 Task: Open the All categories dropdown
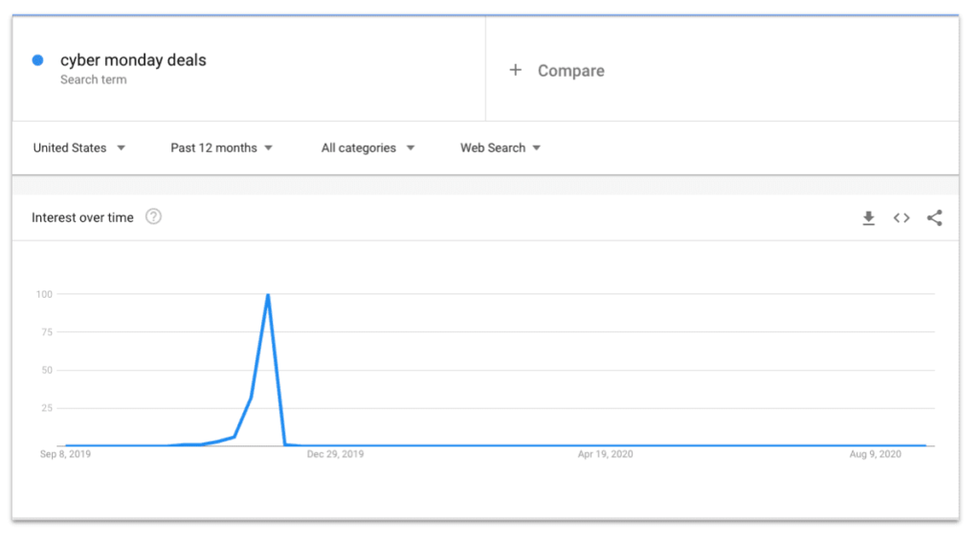point(367,148)
